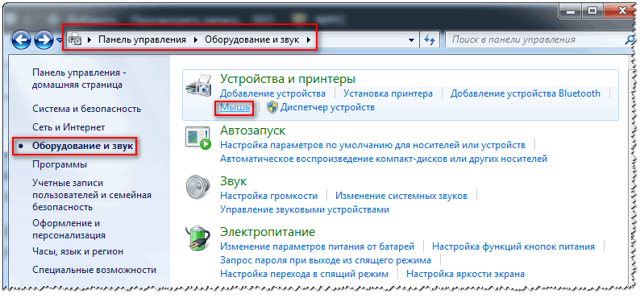Screen dimensions: 644x298
Task: Click the shield icon beside Диспетчер устройств
Action: [x=272, y=108]
